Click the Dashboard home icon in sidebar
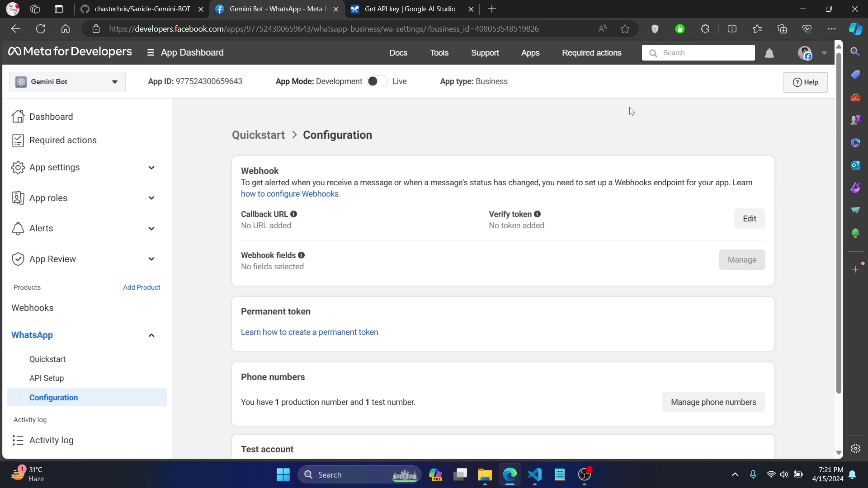Viewport: 868px width, 488px height. click(18, 117)
